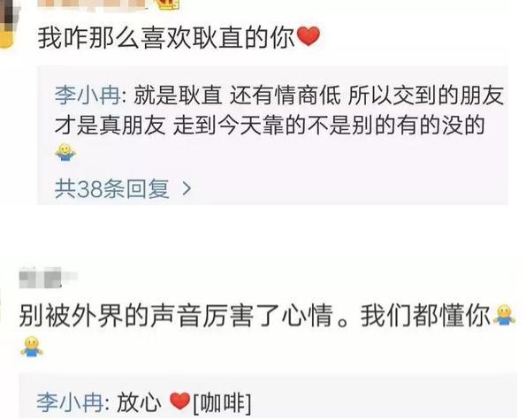
Task: Tap the shrug emoji right after 我们都懂你
Action: pos(504,315)
